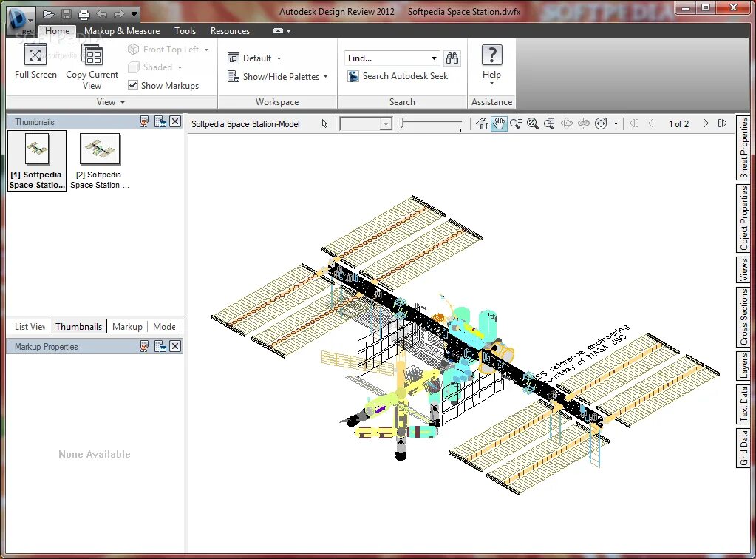Open the application menu button
Viewport: 756px width, 559px height.
pos(21,21)
